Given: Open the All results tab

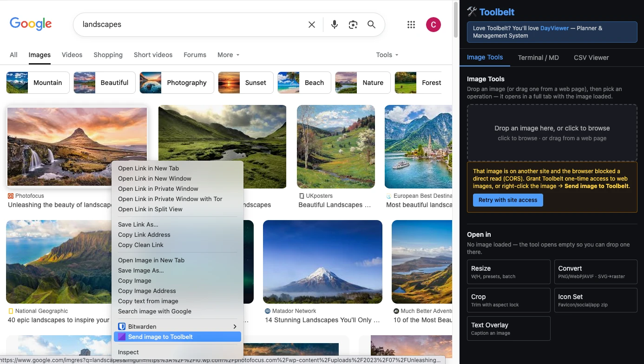Looking at the screenshot, I should [x=13, y=55].
